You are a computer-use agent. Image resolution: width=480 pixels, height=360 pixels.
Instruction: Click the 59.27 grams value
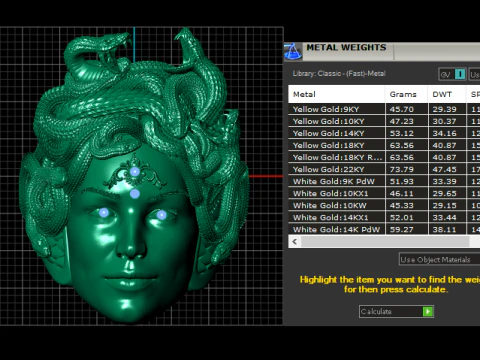pos(402,229)
